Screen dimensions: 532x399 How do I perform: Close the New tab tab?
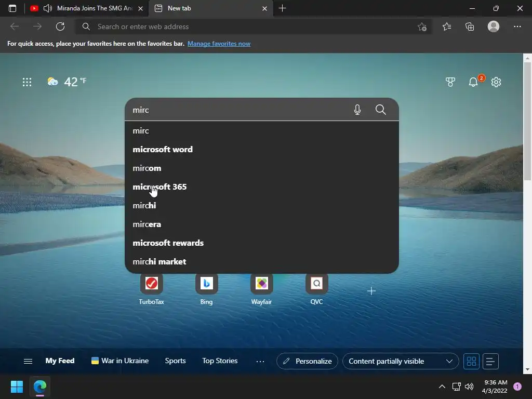click(x=264, y=8)
